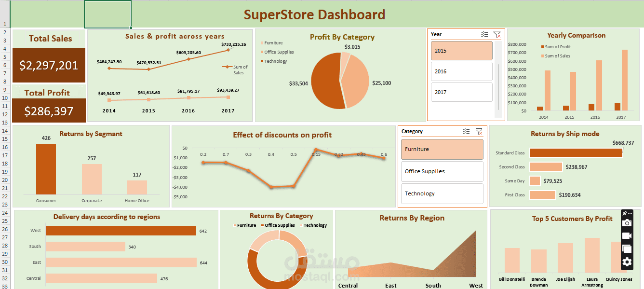Viewport: 644px width, 289px height.
Task: Click the Total Profit value $286,397
Action: (49, 111)
